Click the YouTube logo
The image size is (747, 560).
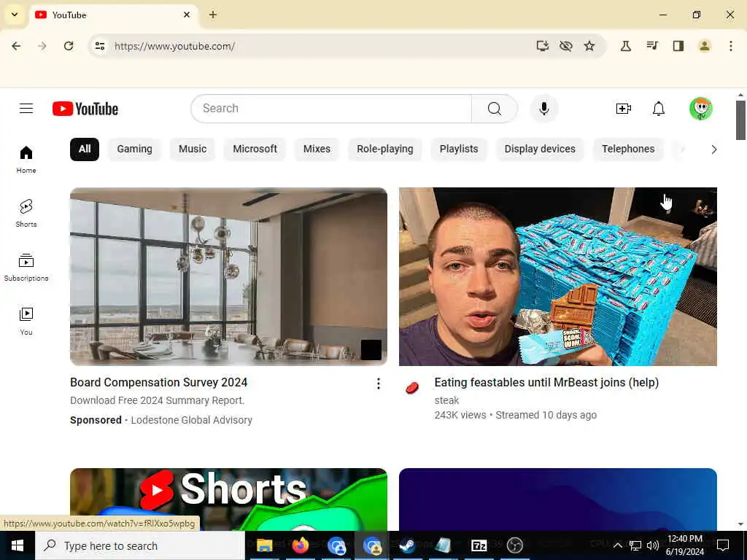(x=85, y=109)
